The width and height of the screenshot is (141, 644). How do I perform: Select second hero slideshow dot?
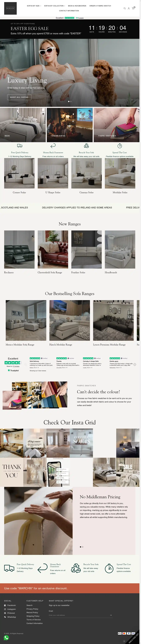click(71, 101)
